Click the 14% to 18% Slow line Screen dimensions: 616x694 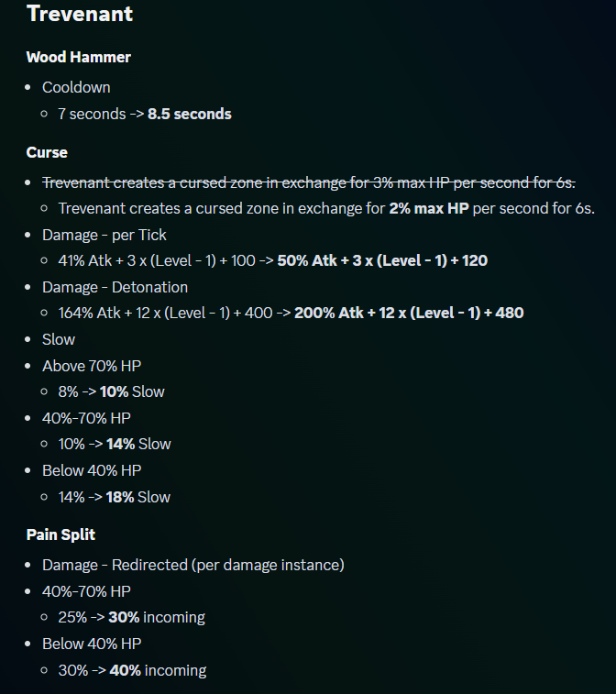(x=115, y=497)
